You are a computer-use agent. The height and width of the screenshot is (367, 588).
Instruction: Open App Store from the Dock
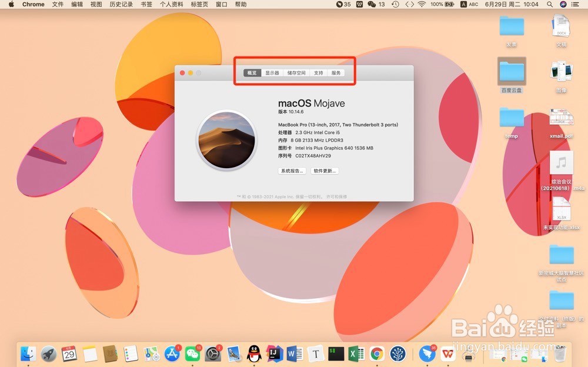click(x=172, y=354)
